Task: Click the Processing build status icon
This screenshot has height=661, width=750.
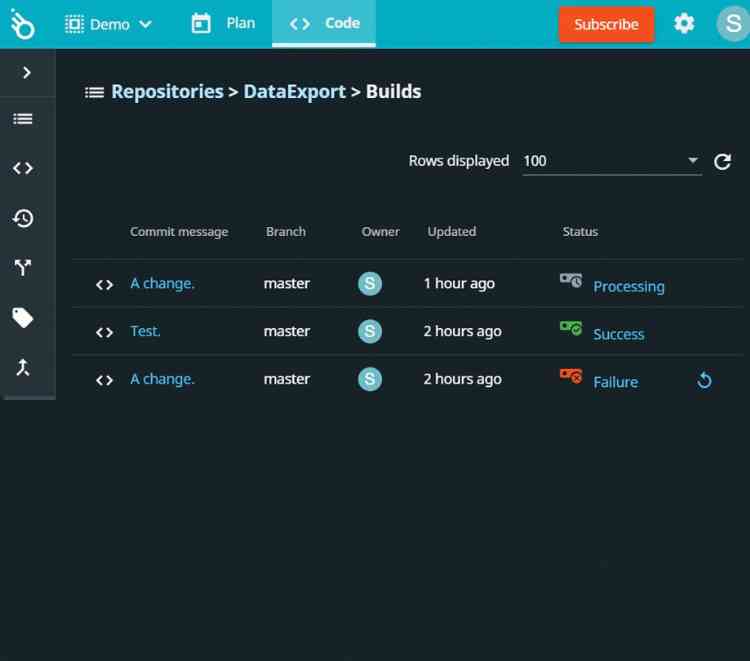Action: coord(571,280)
